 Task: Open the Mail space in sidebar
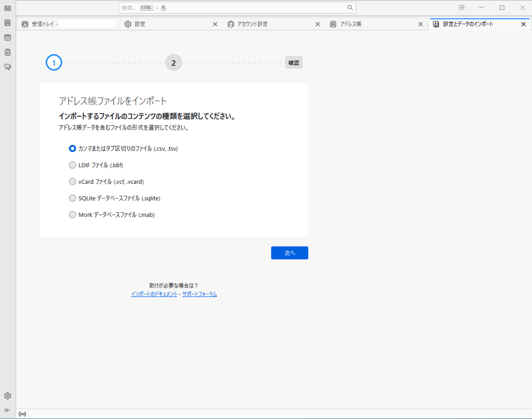click(x=7, y=8)
